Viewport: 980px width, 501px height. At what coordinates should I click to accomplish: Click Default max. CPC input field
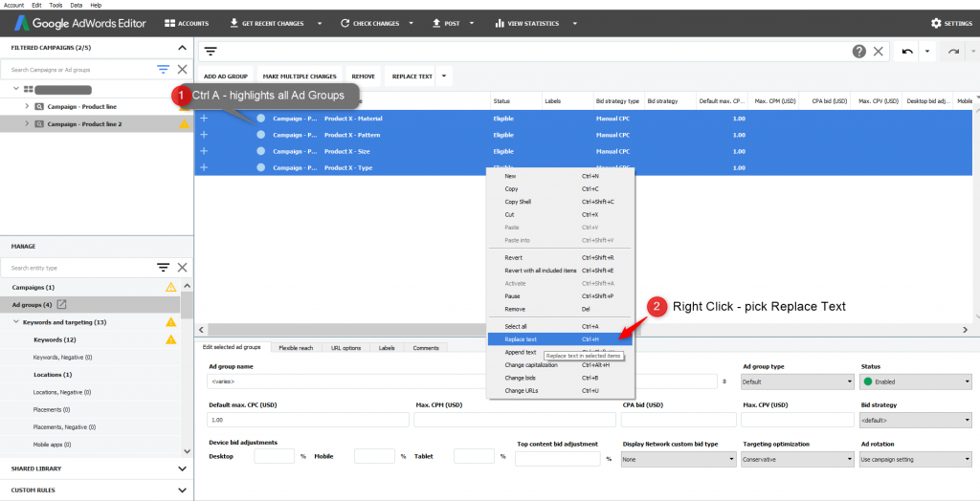point(309,420)
